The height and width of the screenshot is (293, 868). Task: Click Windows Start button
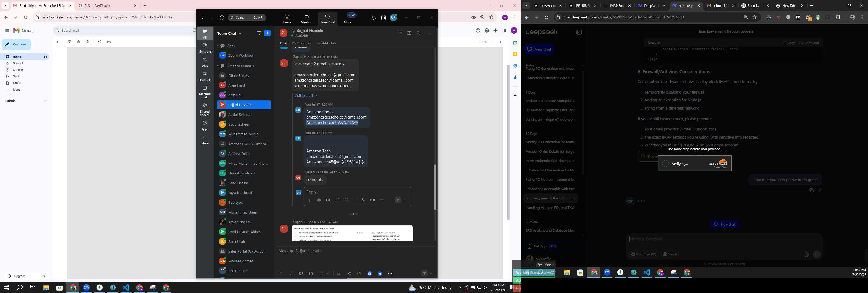pyautogui.click(x=7, y=288)
